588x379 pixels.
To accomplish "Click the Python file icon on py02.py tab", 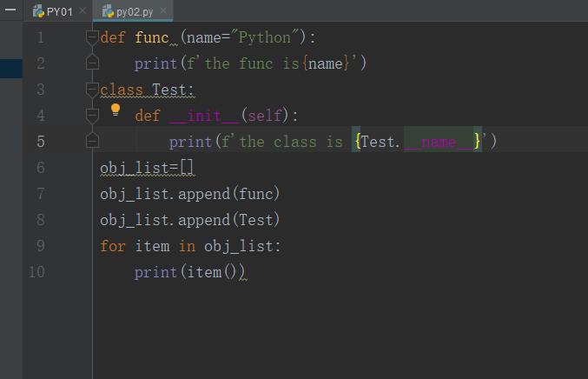I will tap(108, 11).
